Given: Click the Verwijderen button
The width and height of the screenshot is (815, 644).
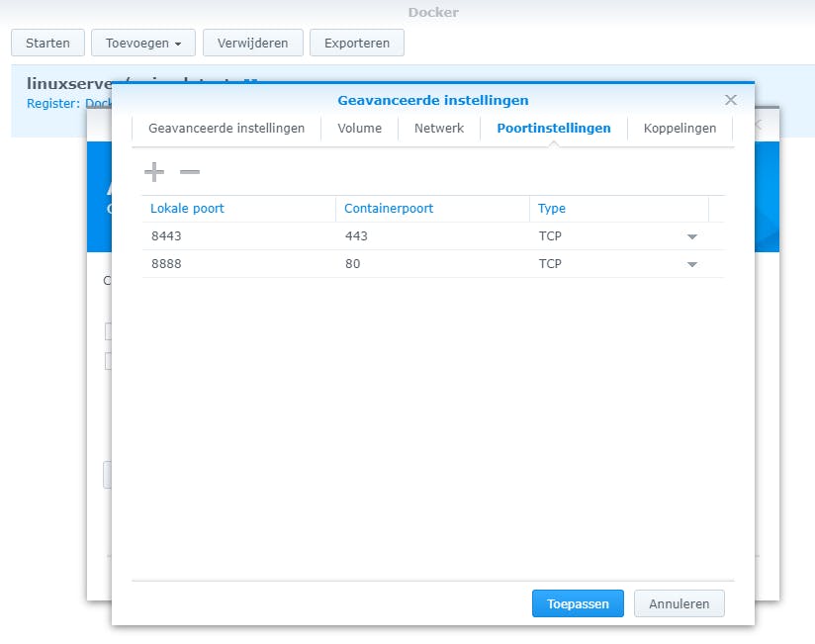Looking at the screenshot, I should tap(252, 43).
